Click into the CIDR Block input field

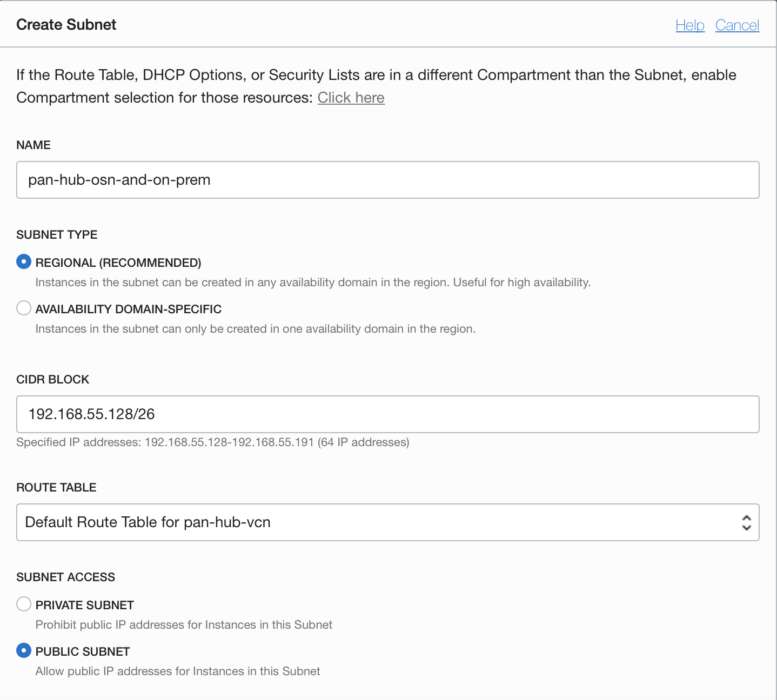click(x=387, y=414)
